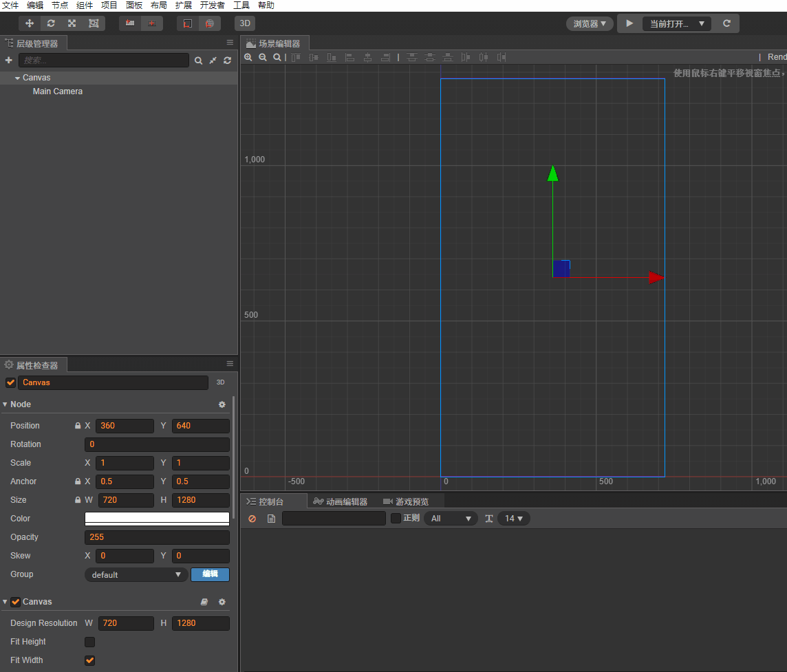
Task: Click the blue 编辑 button
Action: pyautogui.click(x=210, y=574)
